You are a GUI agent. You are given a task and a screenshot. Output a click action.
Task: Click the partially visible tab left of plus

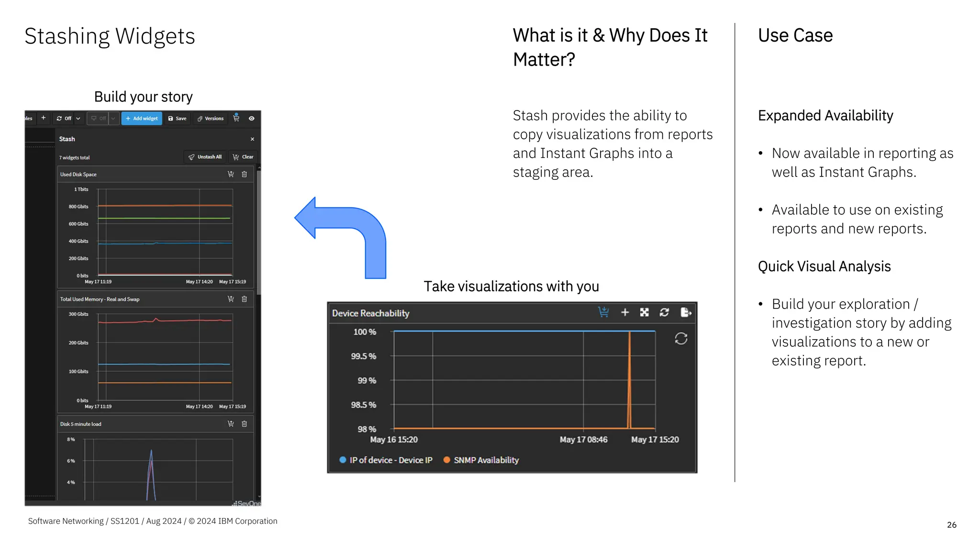click(30, 118)
